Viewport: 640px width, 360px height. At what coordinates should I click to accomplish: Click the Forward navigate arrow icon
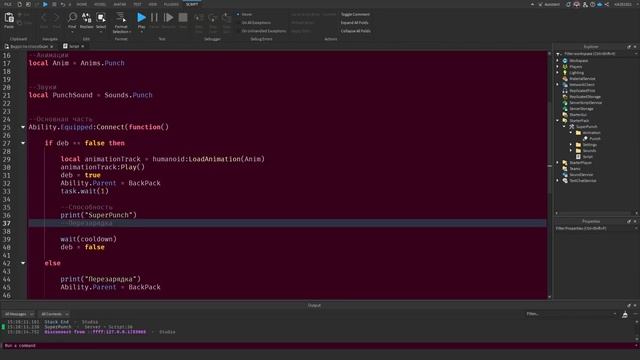(x=56, y=18)
